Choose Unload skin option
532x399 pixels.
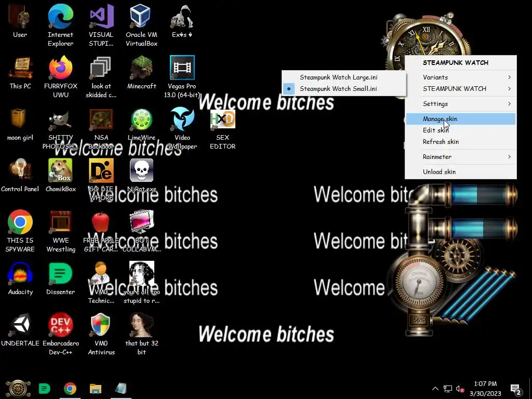[x=461, y=171]
